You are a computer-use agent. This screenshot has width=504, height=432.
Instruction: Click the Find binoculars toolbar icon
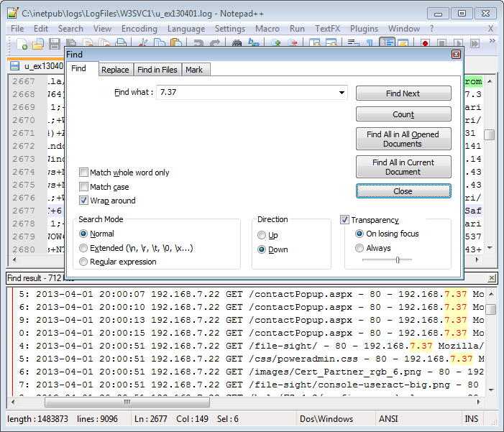237,43
